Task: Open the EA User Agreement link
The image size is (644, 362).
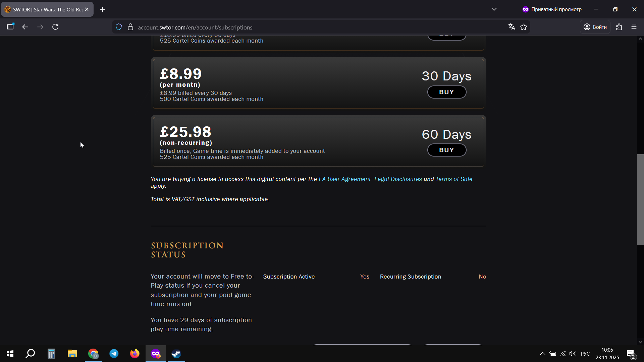Action: point(344,179)
